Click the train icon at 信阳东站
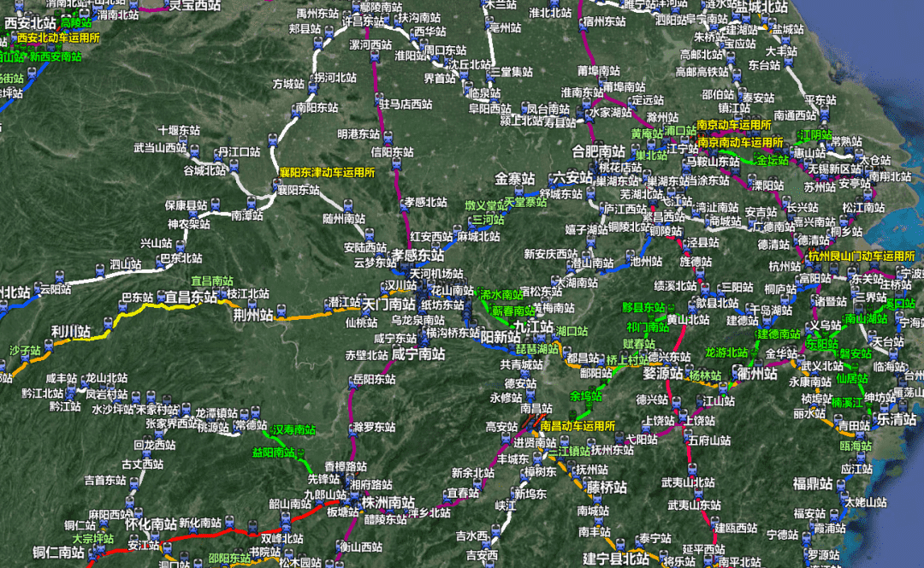This screenshot has width=924, height=568. click(396, 163)
